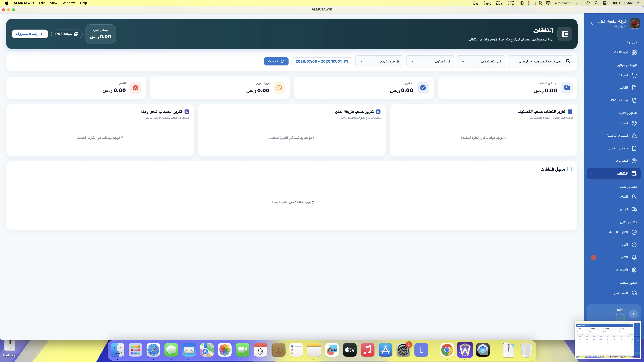Open the screenshot preview thumbnail

pyautogui.click(x=608, y=340)
